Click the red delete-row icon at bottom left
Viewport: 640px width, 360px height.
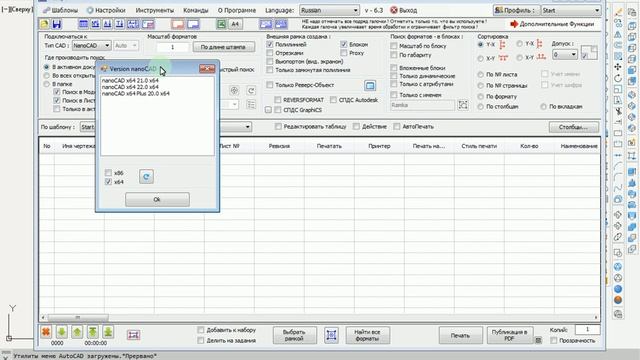(46, 332)
